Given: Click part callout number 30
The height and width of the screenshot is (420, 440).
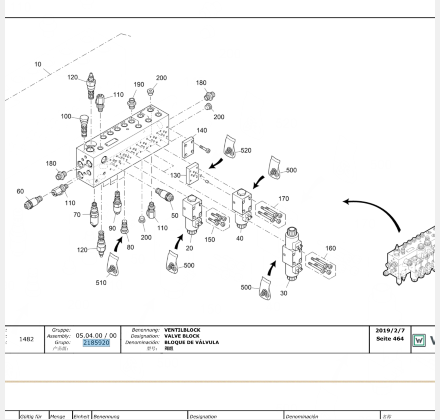Looking at the screenshot, I should [x=283, y=293].
